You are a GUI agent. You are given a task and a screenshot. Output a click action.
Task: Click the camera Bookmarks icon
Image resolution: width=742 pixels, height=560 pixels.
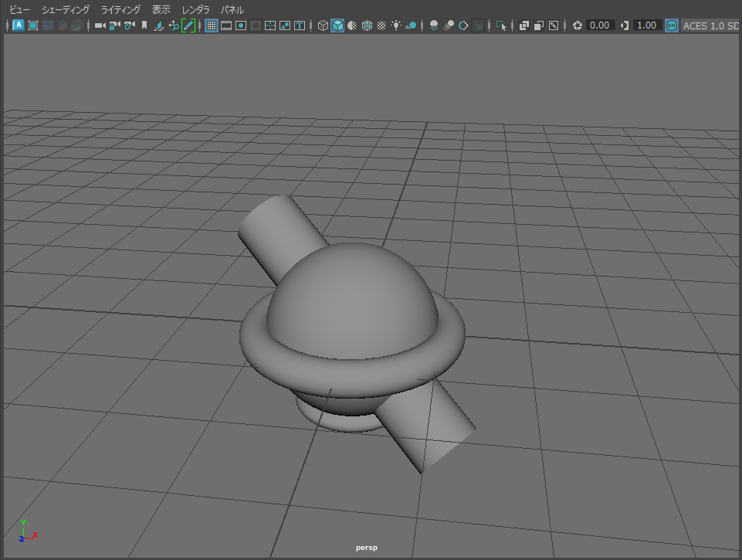coord(144,25)
